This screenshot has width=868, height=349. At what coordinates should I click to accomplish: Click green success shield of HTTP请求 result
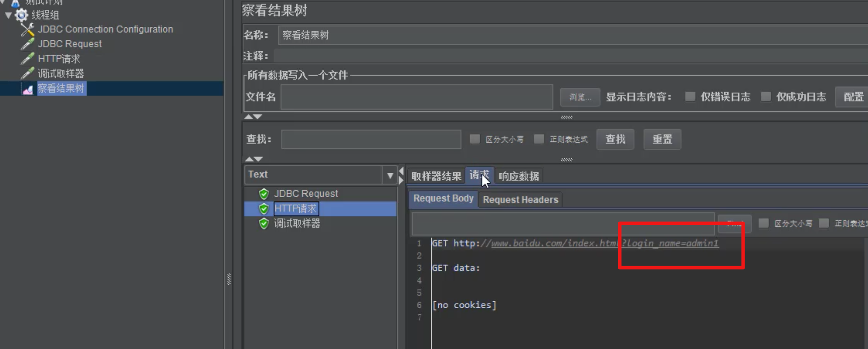pos(264,209)
